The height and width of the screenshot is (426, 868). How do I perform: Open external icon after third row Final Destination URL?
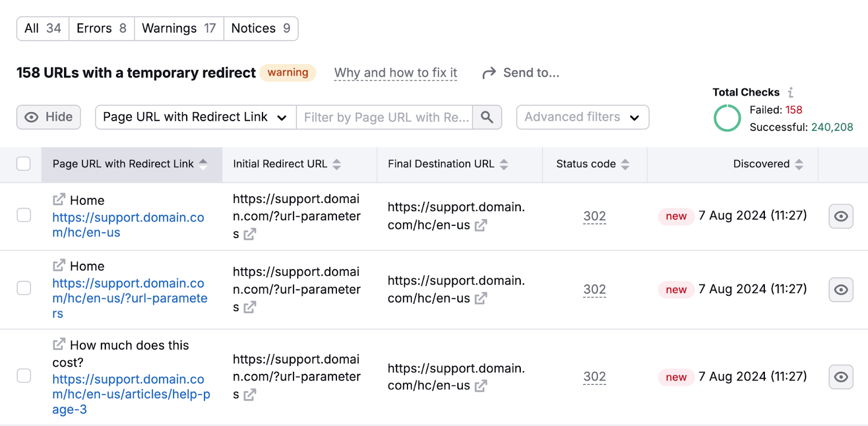(481, 386)
